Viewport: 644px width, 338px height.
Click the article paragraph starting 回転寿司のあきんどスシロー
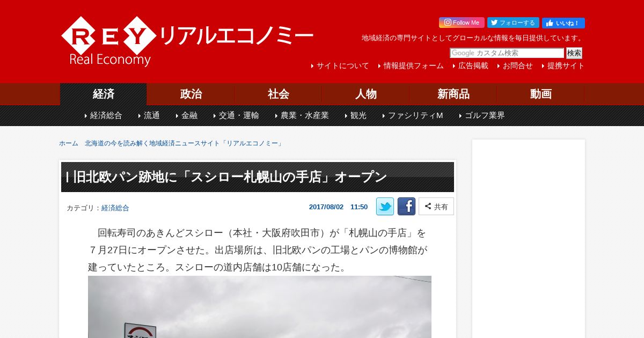258,250
